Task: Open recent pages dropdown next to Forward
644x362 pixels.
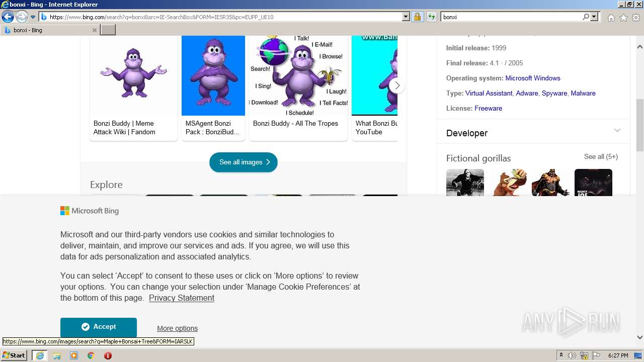Action: (33, 17)
